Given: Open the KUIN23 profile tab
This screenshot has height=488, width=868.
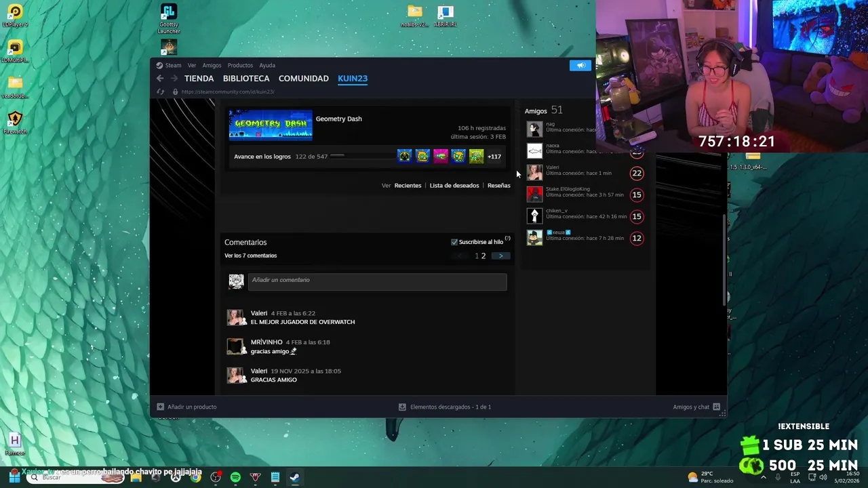Looking at the screenshot, I should [x=353, y=79].
